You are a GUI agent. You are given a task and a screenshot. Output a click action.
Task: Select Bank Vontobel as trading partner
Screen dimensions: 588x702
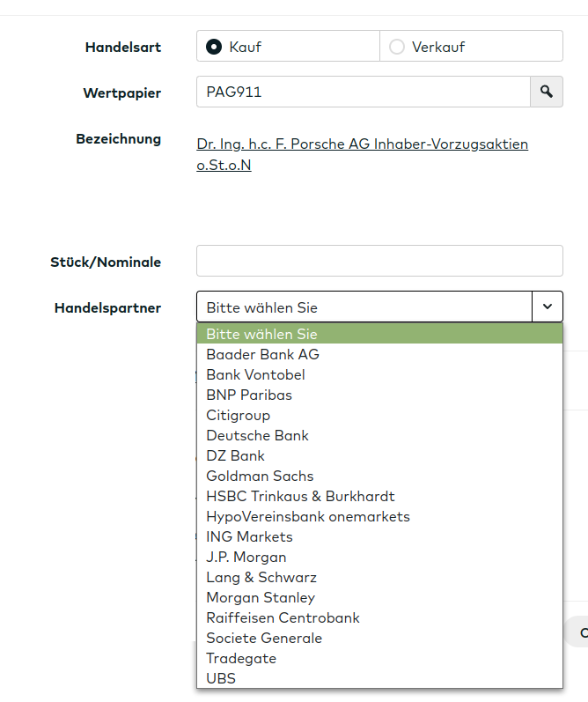[255, 374]
